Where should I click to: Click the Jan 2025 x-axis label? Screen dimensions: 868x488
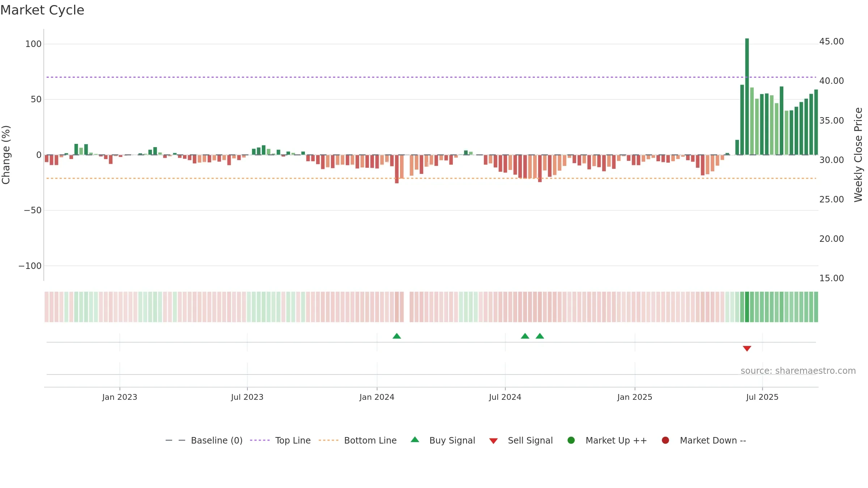(x=635, y=397)
